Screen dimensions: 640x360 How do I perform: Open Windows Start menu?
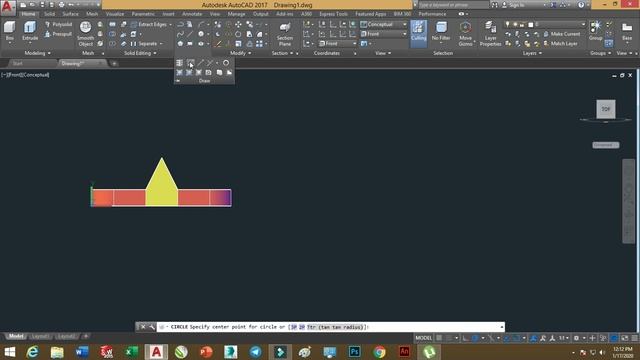9,351
